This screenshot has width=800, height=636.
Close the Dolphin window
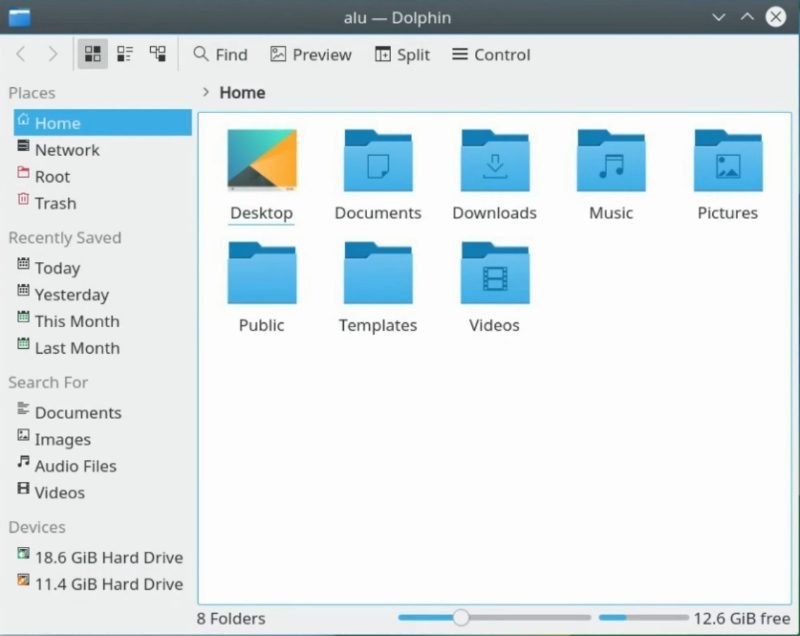(x=776, y=17)
